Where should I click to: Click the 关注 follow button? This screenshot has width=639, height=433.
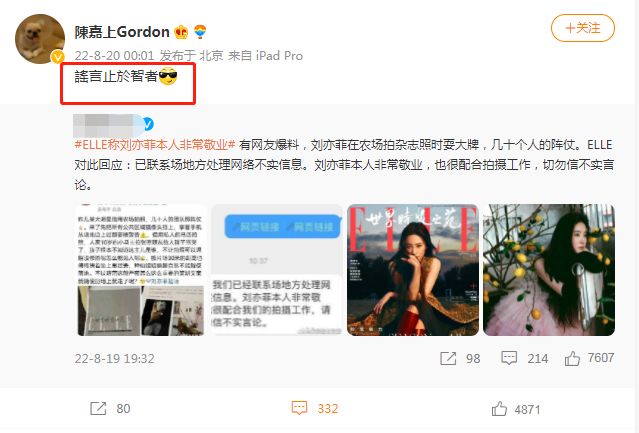582,28
